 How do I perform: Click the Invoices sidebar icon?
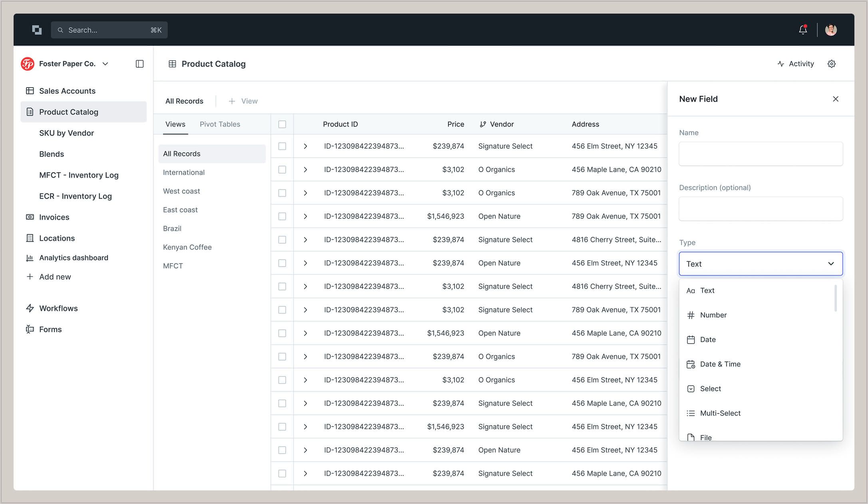30,217
